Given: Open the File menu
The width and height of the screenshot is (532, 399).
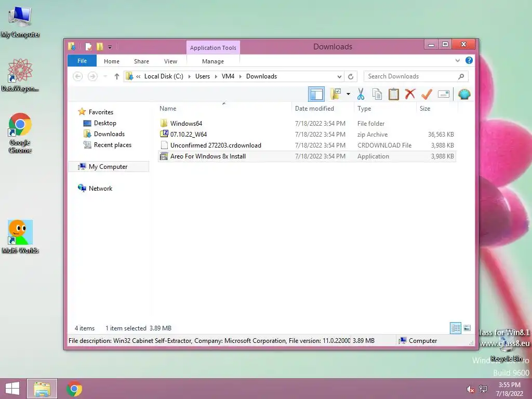Looking at the screenshot, I should [x=82, y=61].
